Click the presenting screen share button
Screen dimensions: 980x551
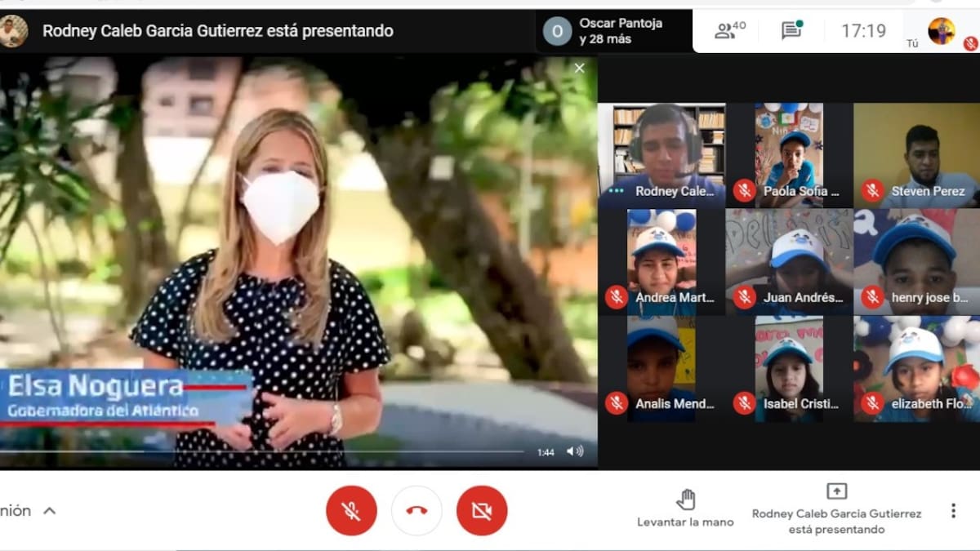coord(836,491)
